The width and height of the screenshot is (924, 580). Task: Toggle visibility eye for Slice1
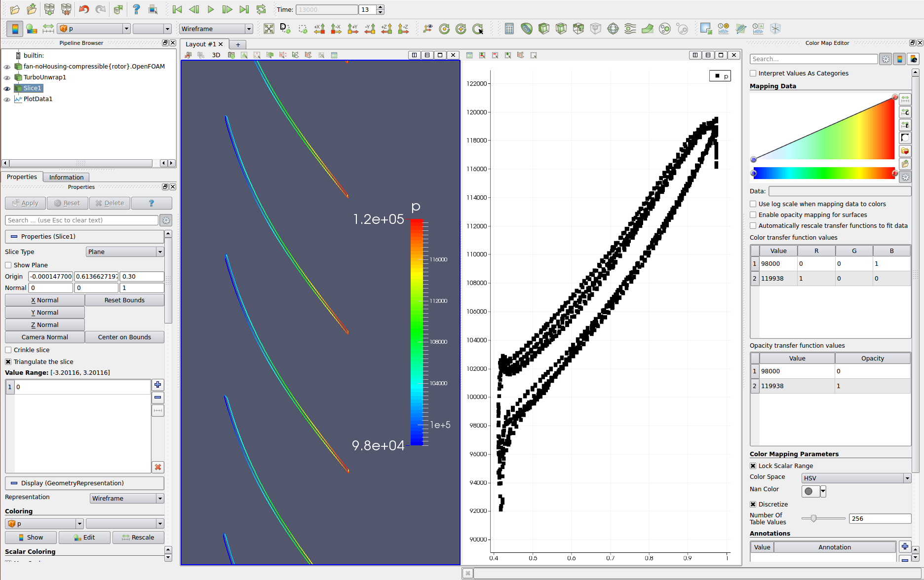click(x=7, y=88)
